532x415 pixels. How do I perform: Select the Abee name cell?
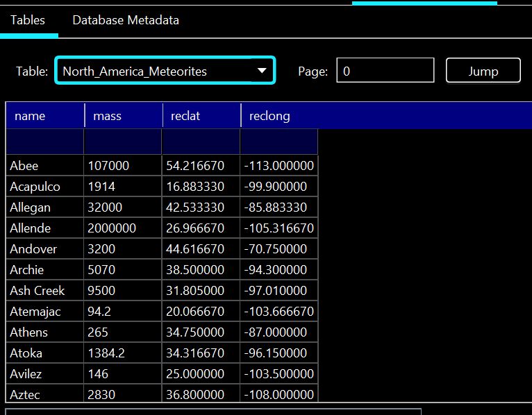click(44, 165)
